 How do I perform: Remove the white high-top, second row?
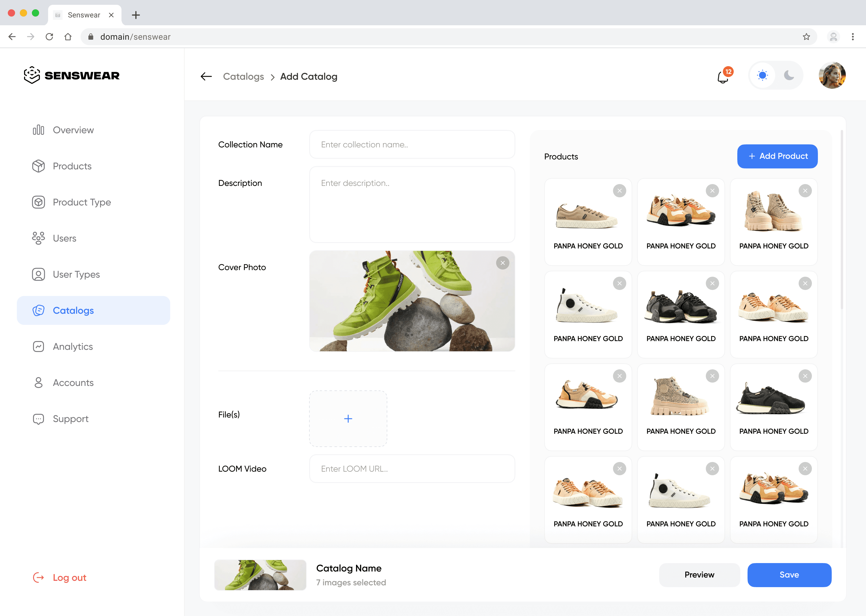click(x=619, y=283)
